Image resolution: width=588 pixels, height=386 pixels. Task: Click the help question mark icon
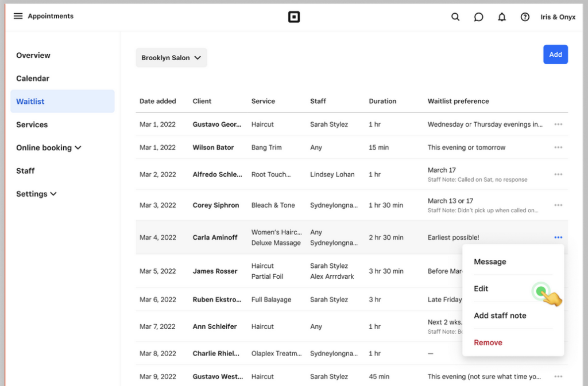coord(525,17)
